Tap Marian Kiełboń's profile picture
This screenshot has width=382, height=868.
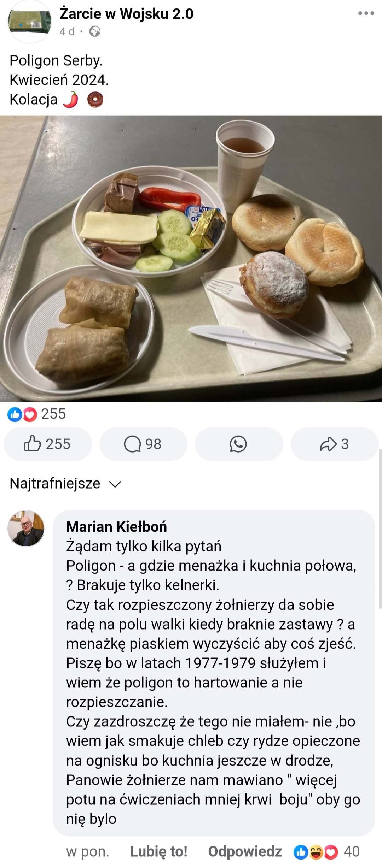pos(26,528)
